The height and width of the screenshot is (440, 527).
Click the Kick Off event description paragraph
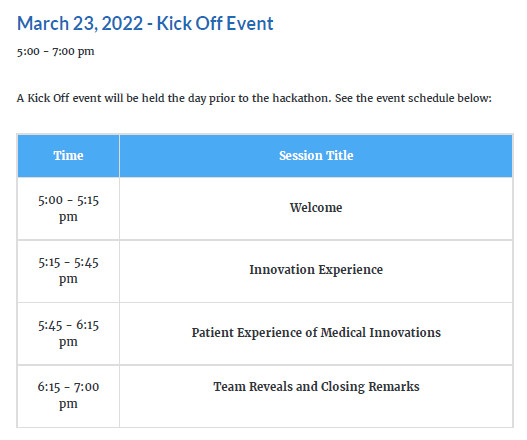[254, 98]
